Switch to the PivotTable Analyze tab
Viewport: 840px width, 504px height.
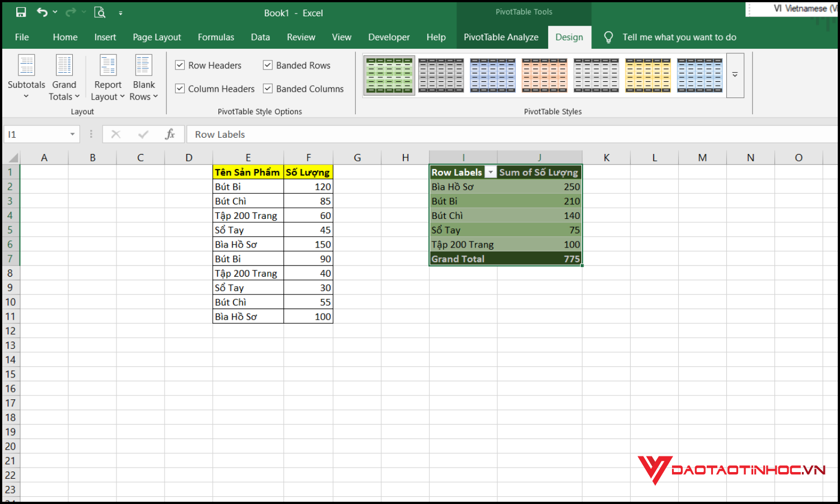(501, 37)
